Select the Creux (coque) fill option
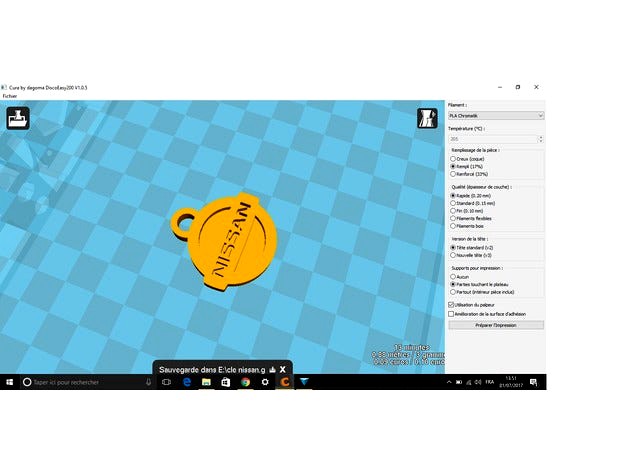Viewport: 628px width, 472px height. pyautogui.click(x=452, y=158)
